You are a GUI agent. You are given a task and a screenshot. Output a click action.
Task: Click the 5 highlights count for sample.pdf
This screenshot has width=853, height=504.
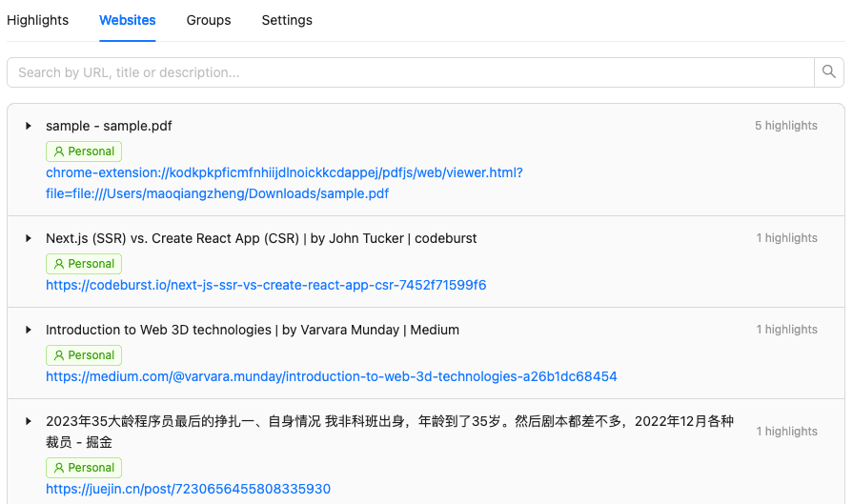point(785,126)
